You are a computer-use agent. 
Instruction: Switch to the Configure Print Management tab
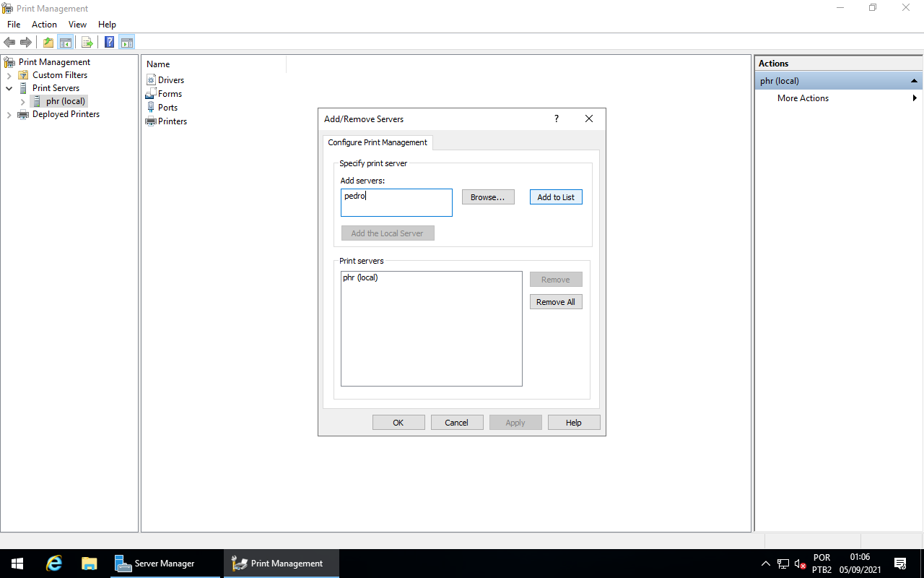(377, 142)
